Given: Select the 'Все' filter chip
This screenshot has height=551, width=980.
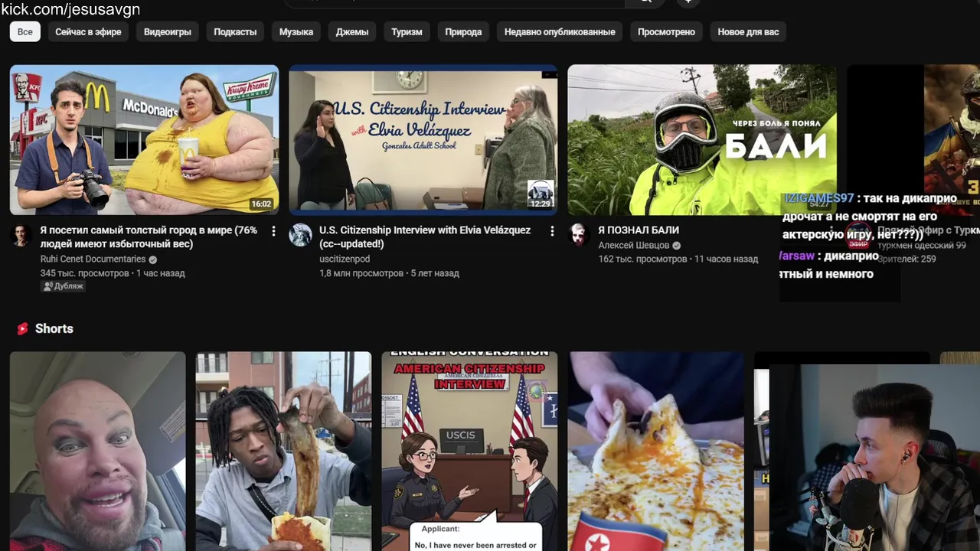Looking at the screenshot, I should point(25,31).
